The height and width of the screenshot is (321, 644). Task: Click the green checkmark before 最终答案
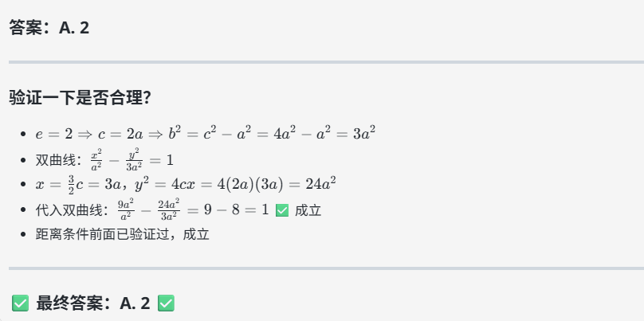click(x=20, y=303)
